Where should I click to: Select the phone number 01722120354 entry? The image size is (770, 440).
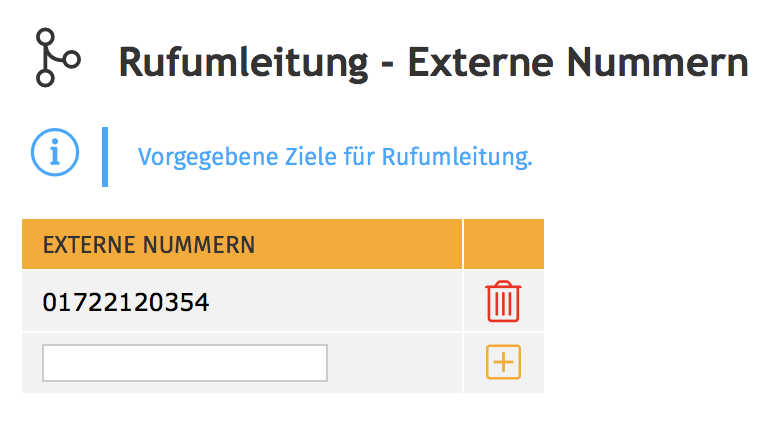(126, 302)
